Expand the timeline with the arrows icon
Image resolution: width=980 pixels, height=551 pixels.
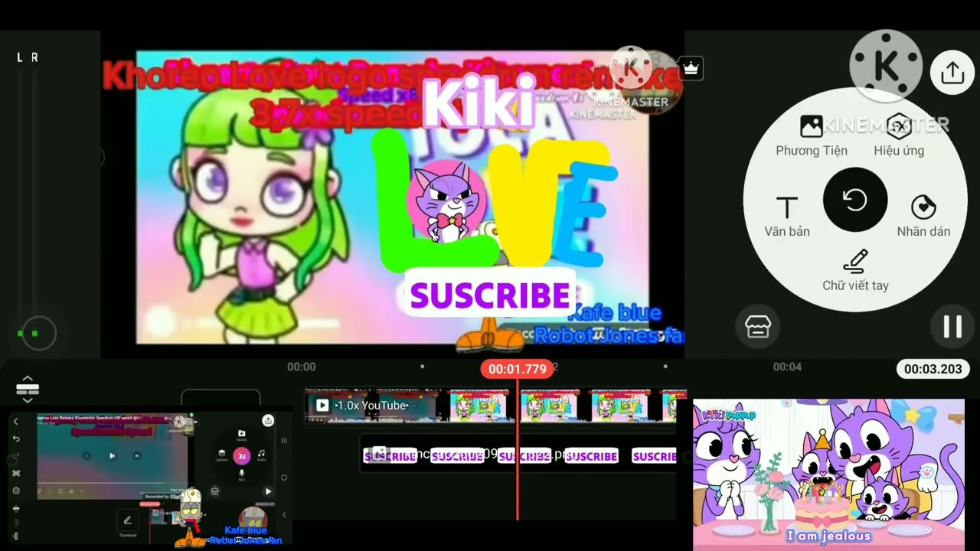[28, 389]
